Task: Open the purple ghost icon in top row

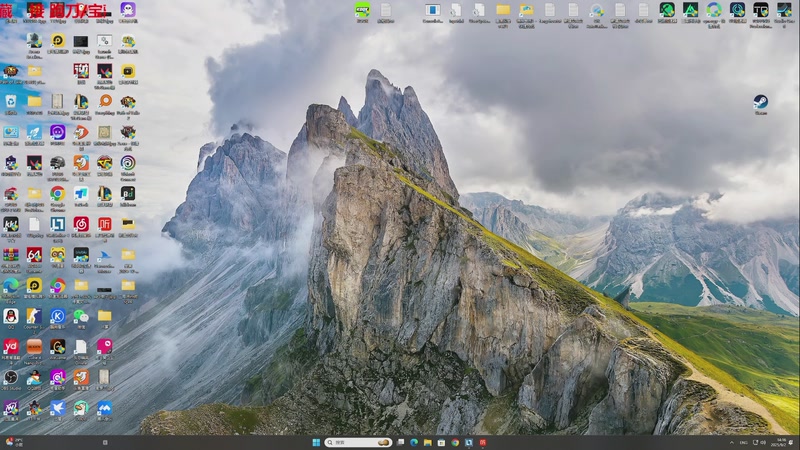Action: tap(128, 10)
